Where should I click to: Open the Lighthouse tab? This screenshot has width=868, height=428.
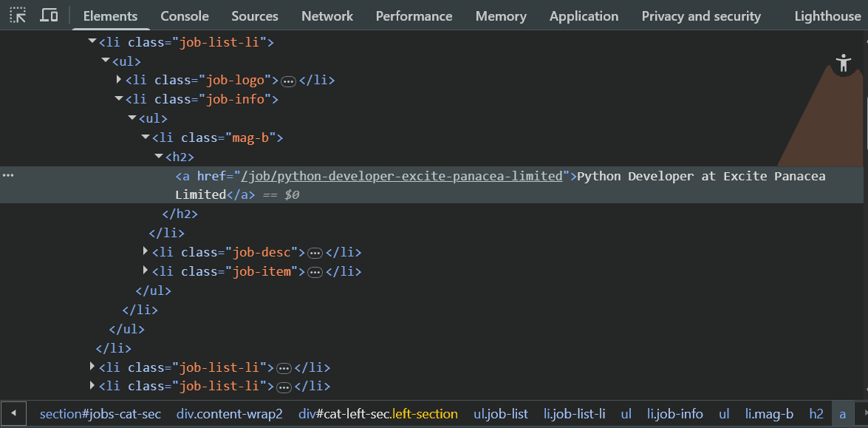[827, 16]
